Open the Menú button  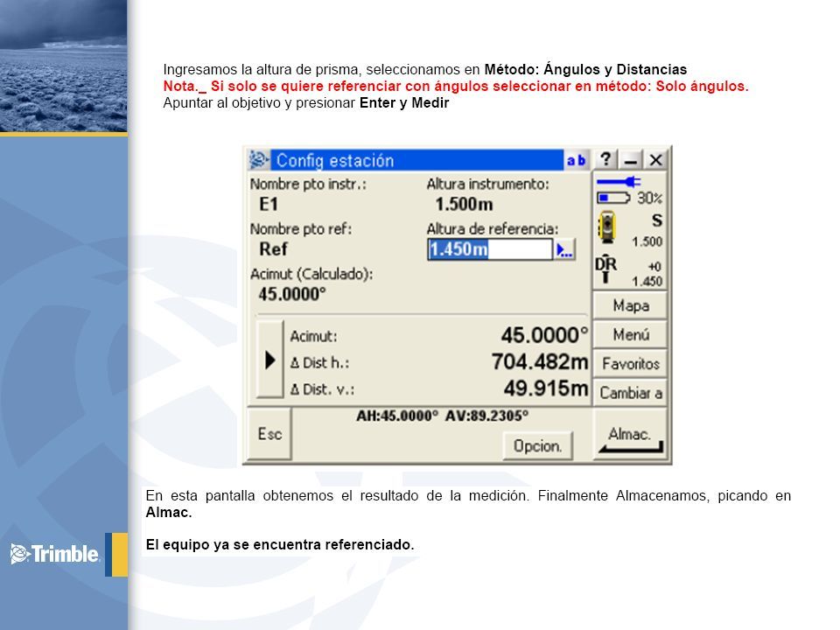pos(631,335)
